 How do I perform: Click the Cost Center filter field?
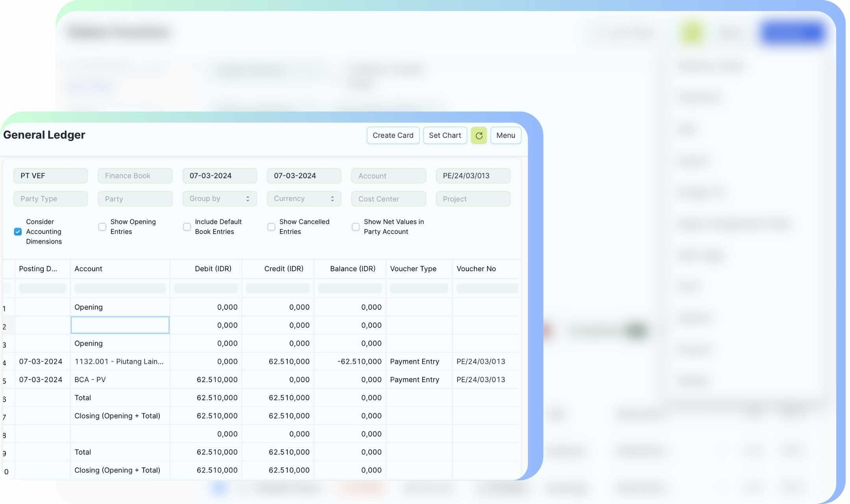[x=388, y=199]
